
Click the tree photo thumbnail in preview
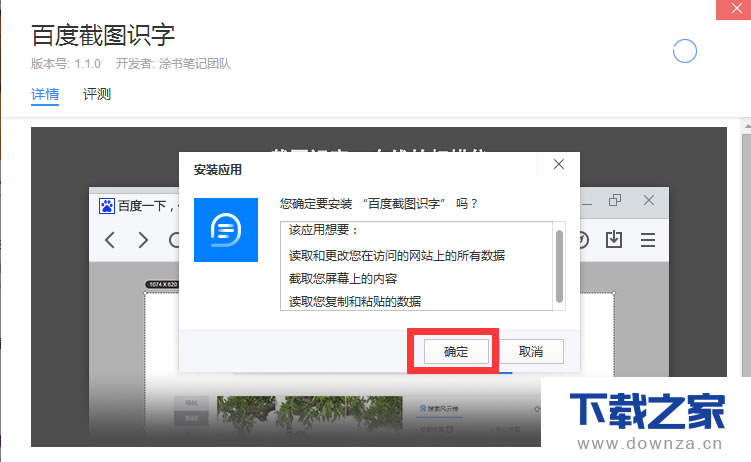tap(309, 414)
